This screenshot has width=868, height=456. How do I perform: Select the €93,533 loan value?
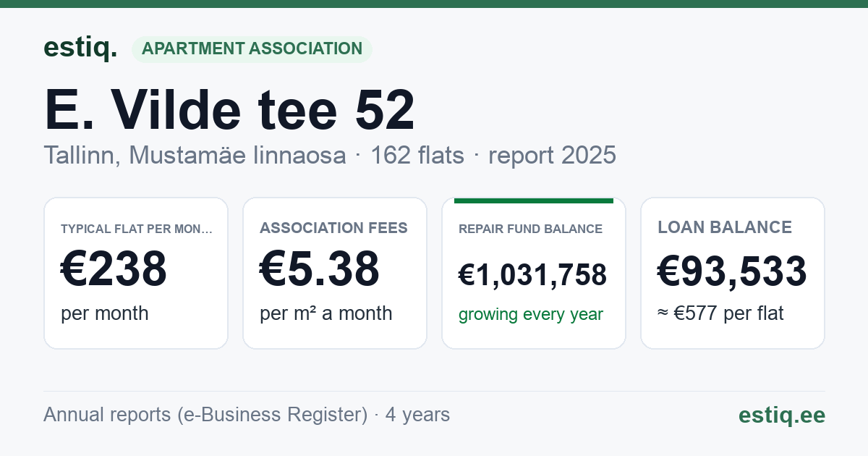732,271
